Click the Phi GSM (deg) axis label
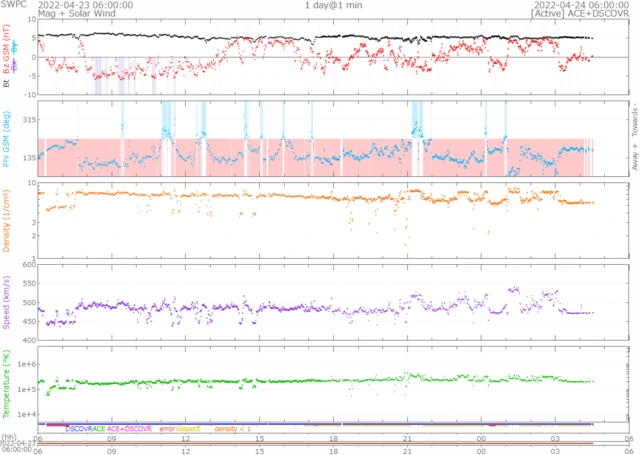This screenshot has width=640, height=455. tap(7, 138)
